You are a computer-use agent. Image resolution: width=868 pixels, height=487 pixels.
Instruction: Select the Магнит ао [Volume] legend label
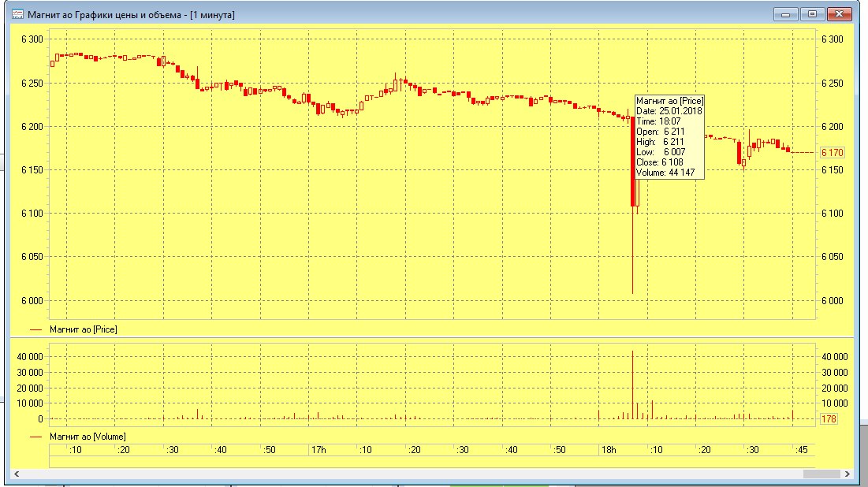coord(88,437)
